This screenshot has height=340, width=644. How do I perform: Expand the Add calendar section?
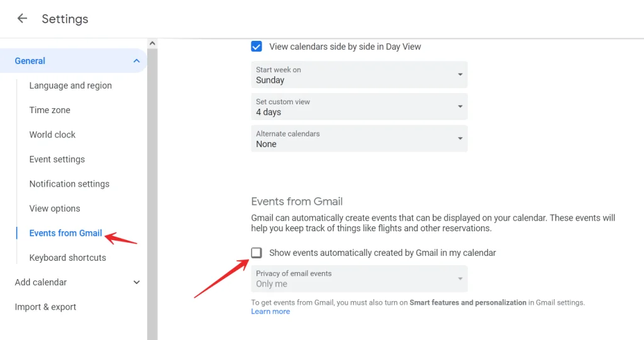136,282
